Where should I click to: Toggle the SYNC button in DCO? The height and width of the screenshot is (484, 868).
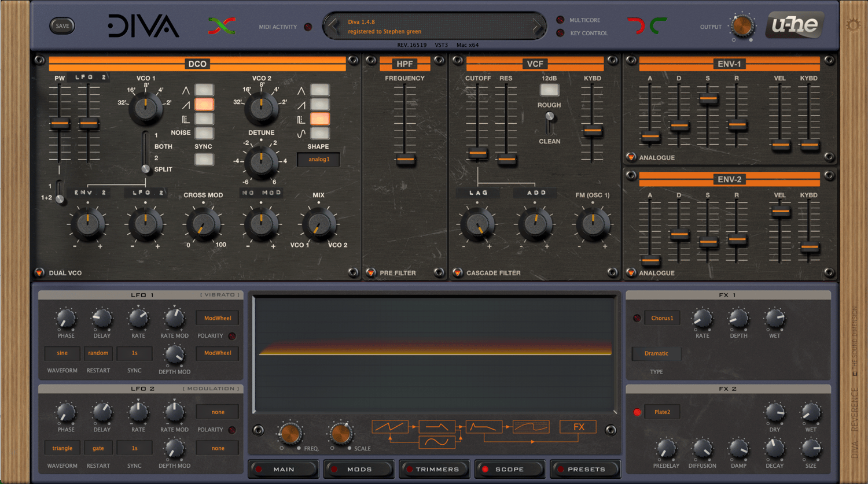(x=204, y=160)
